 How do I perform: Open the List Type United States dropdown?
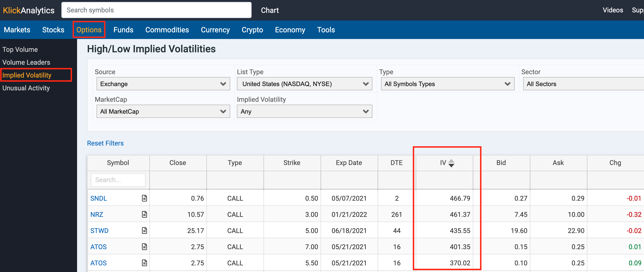pyautogui.click(x=304, y=84)
